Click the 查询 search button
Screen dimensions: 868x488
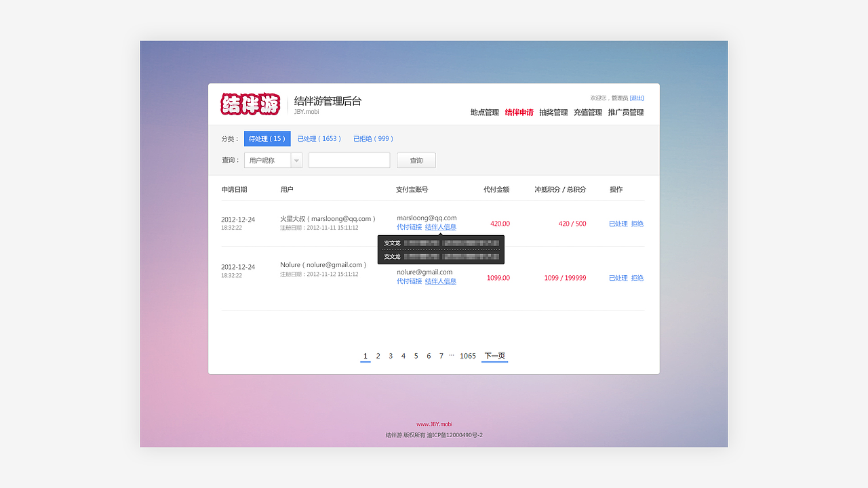416,160
